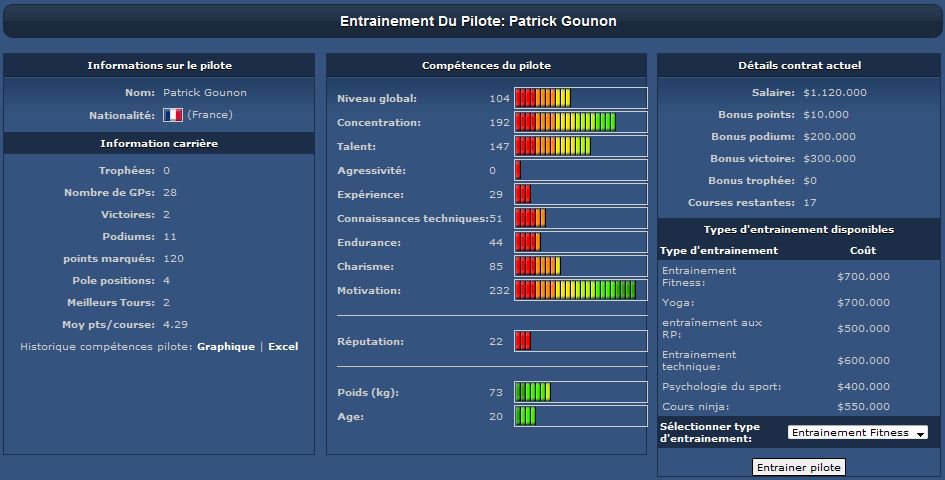Click the Bonus points value $10.000
Viewport: 945px width, 480px height.
pyautogui.click(x=826, y=115)
